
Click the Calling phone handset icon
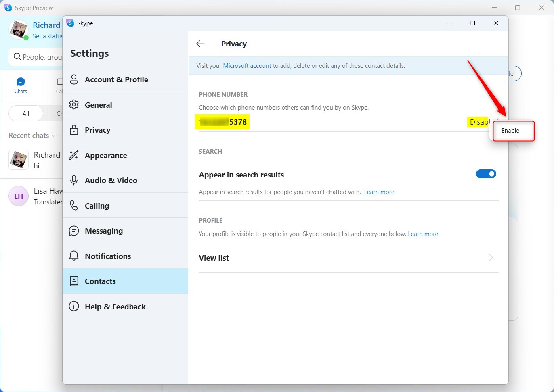(74, 206)
